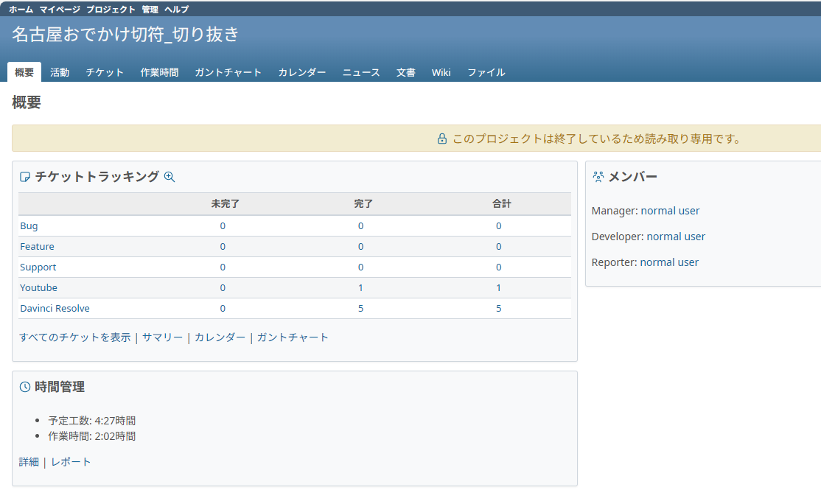Screen dimensions: 821x504
Task: Click the Davinci Resolve closed count 5
Action: point(361,308)
